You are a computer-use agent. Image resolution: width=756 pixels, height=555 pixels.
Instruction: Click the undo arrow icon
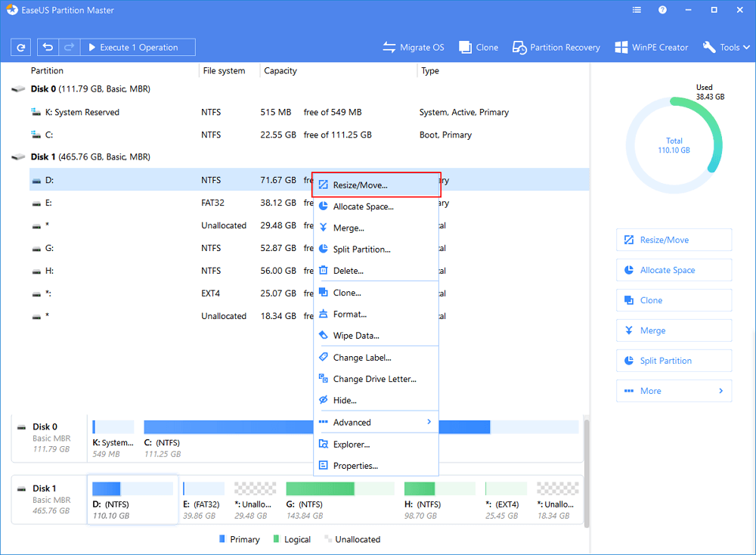tap(48, 47)
